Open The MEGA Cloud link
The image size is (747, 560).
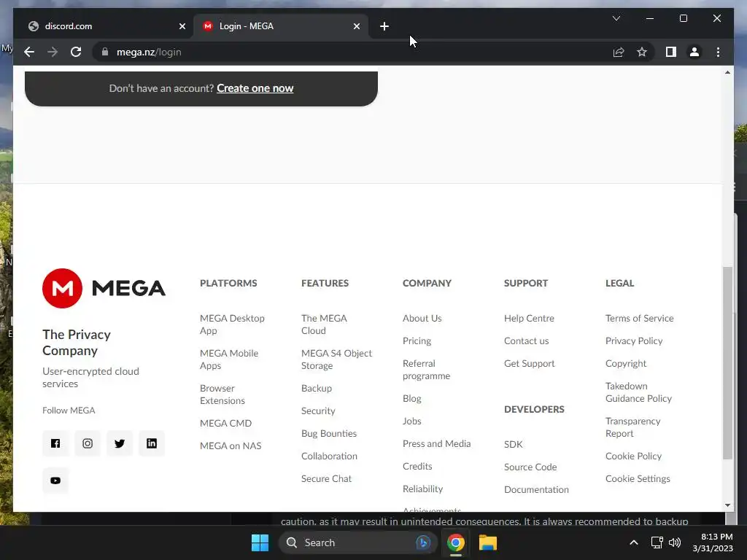[x=324, y=324]
